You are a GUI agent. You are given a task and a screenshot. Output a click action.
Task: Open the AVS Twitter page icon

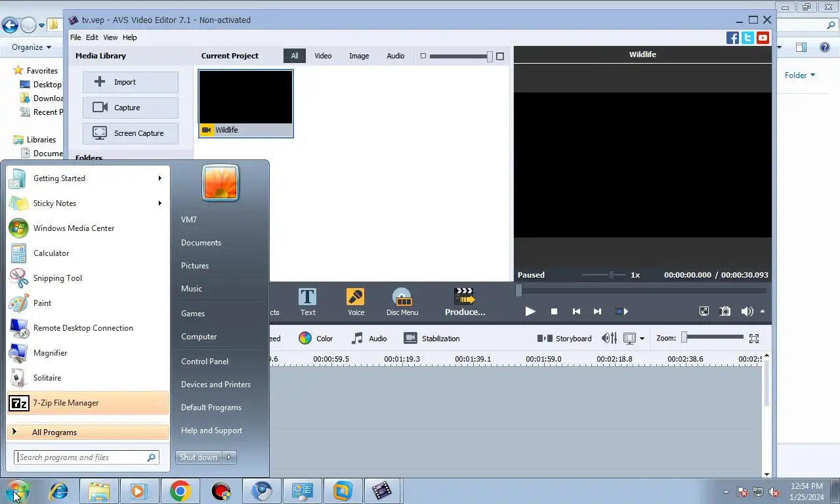pyautogui.click(x=747, y=38)
